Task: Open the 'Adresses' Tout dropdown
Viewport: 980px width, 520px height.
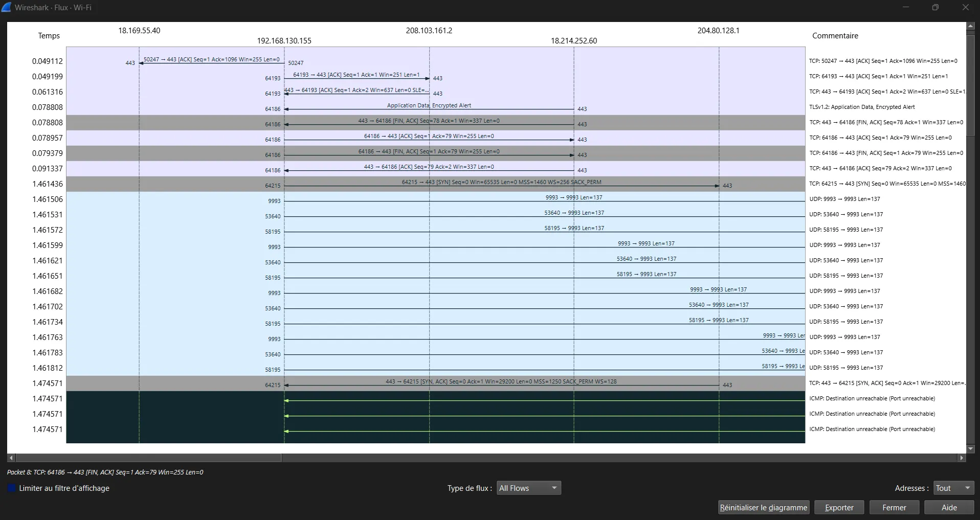Action: point(953,488)
